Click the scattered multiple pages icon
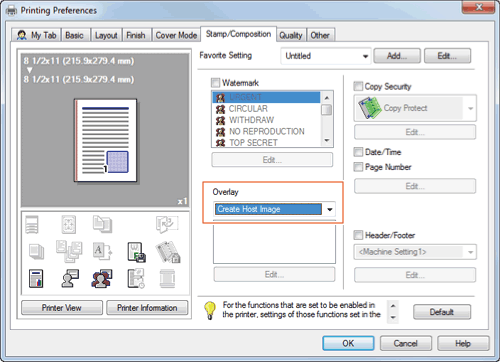This screenshot has height=362, width=500. [69, 251]
